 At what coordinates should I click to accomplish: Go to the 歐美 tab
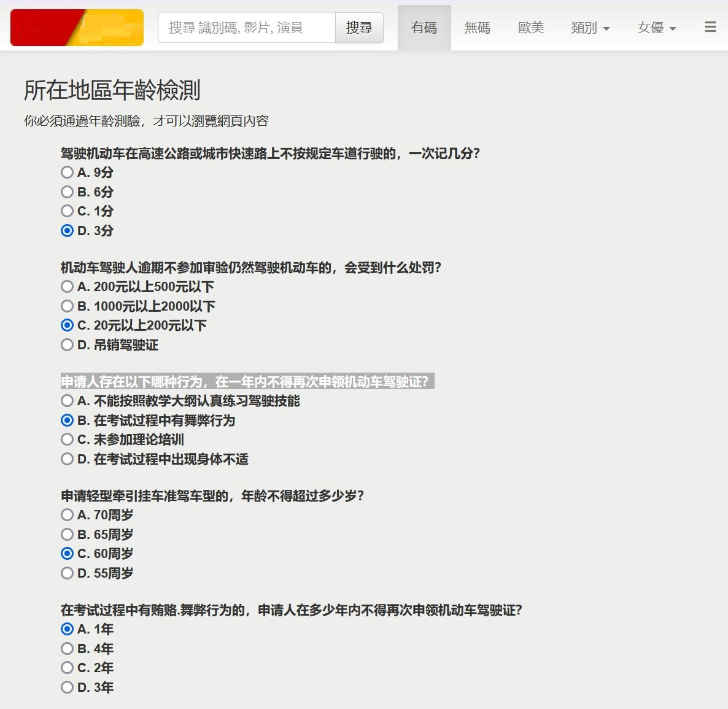(x=531, y=28)
